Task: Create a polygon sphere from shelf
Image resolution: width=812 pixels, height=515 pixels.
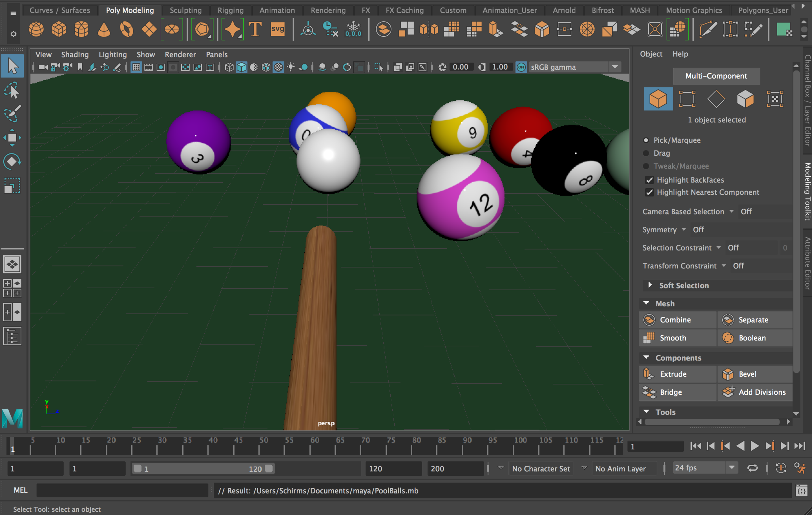Action: click(36, 29)
